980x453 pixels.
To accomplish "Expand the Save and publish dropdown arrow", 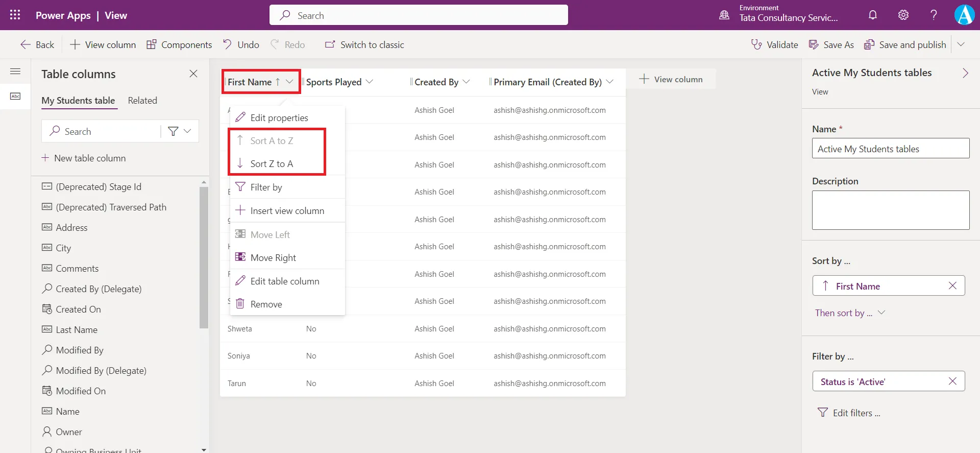I will pos(961,45).
